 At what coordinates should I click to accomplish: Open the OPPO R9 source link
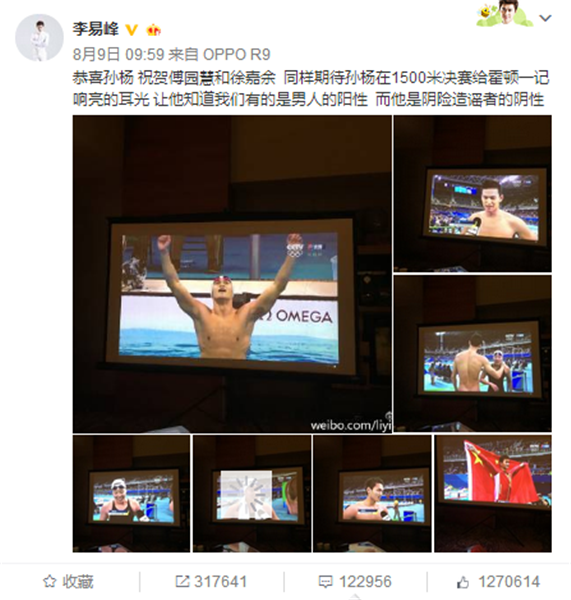coord(237,54)
